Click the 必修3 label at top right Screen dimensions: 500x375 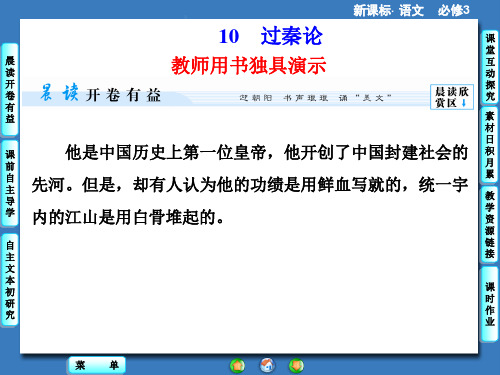pyautogui.click(x=454, y=10)
